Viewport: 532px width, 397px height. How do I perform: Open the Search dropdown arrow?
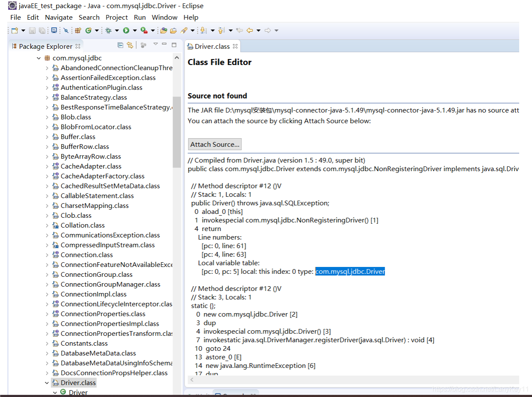coord(192,30)
